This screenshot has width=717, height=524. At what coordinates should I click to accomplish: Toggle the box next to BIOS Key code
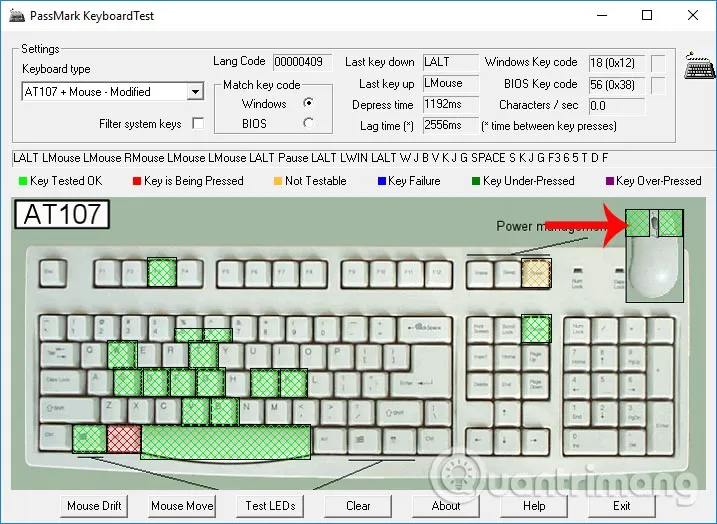point(658,85)
